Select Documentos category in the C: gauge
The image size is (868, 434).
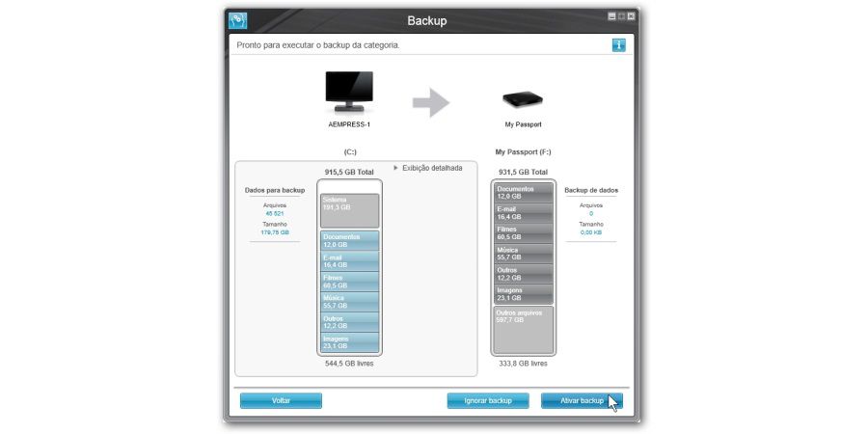coord(349,241)
